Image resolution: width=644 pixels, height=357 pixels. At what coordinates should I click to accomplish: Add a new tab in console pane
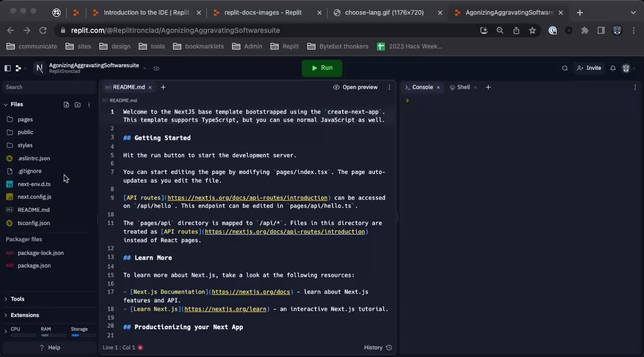click(x=488, y=87)
